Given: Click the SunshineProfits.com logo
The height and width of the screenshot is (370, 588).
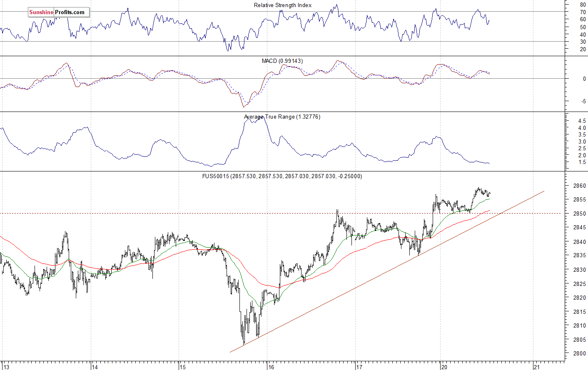Looking at the screenshot, I should click(59, 12).
